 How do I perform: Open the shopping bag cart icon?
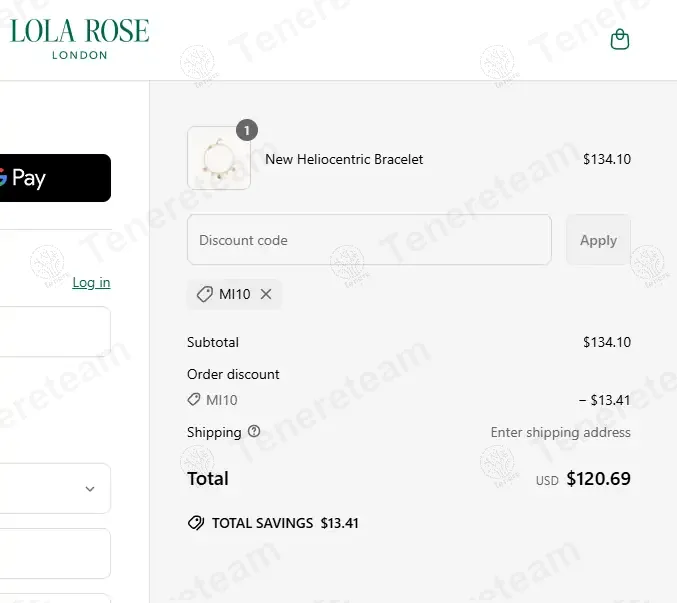[x=620, y=40]
